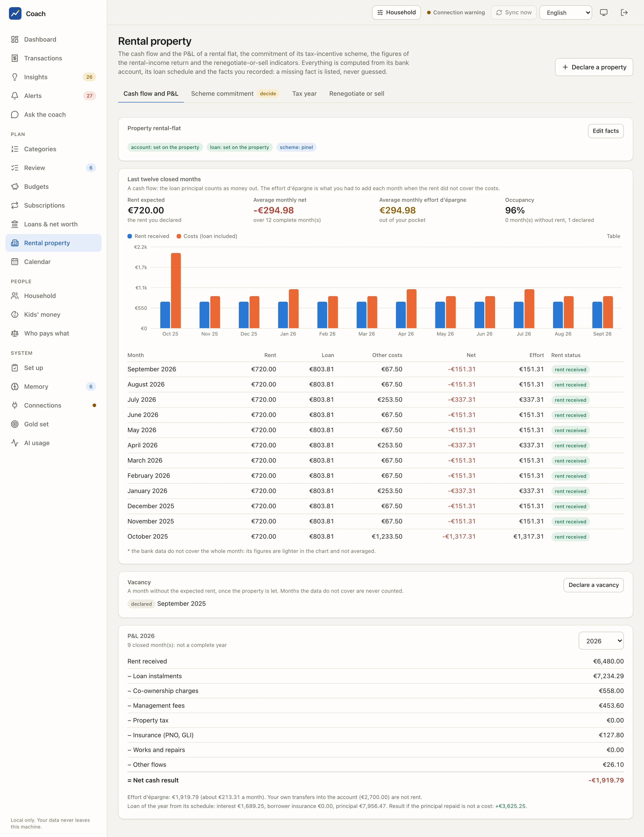Open the Renegotiate or sell tab
The image size is (644, 837).
click(x=357, y=93)
